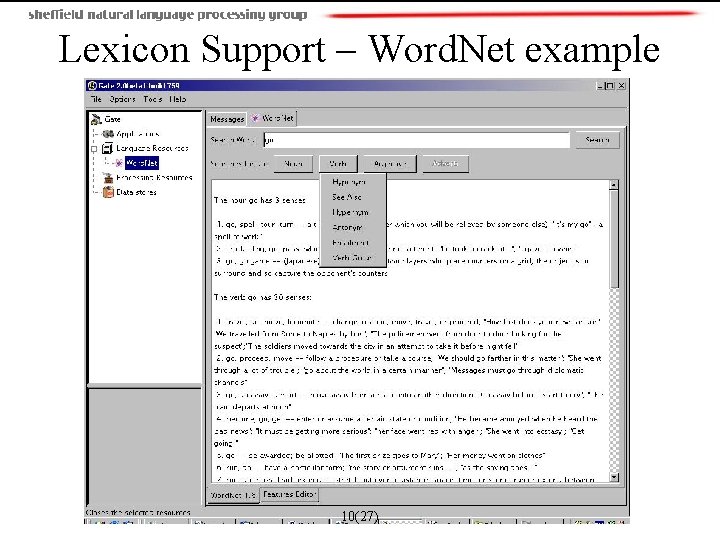Collapse the Language Resources node
This screenshot has height=540, width=720.
click(94, 149)
